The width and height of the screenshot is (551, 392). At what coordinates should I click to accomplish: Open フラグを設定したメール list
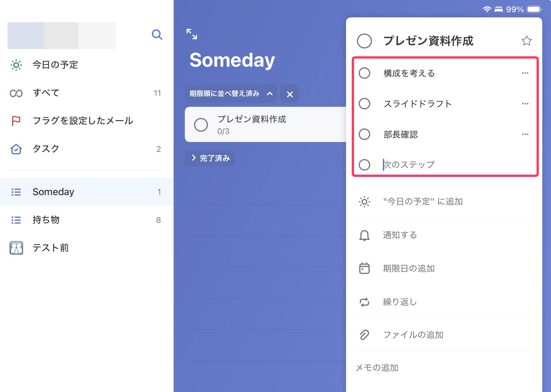point(83,121)
